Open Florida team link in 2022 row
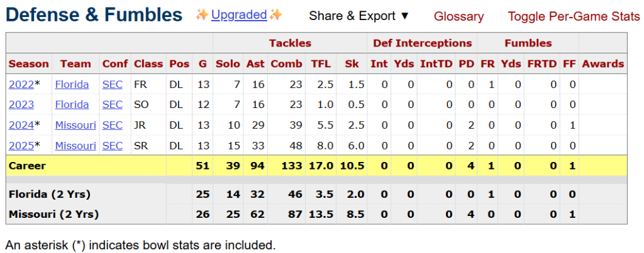The image size is (644, 253). (x=72, y=84)
